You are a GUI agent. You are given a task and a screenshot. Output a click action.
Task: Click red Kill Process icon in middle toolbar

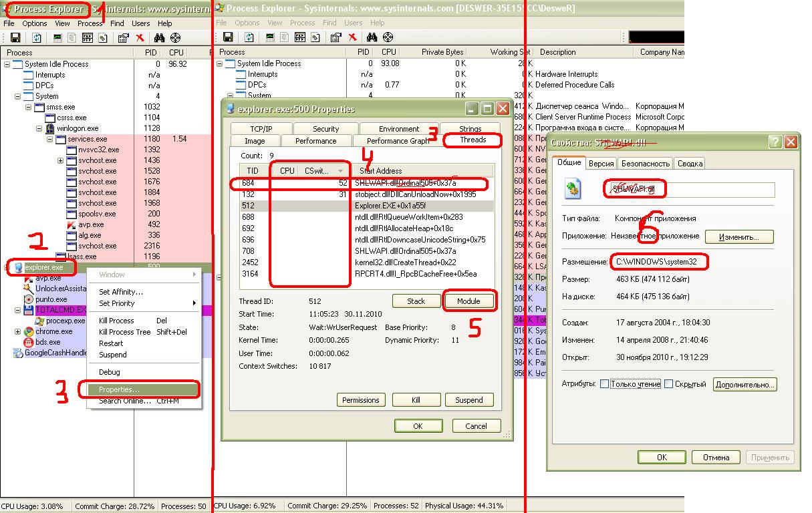[353, 37]
